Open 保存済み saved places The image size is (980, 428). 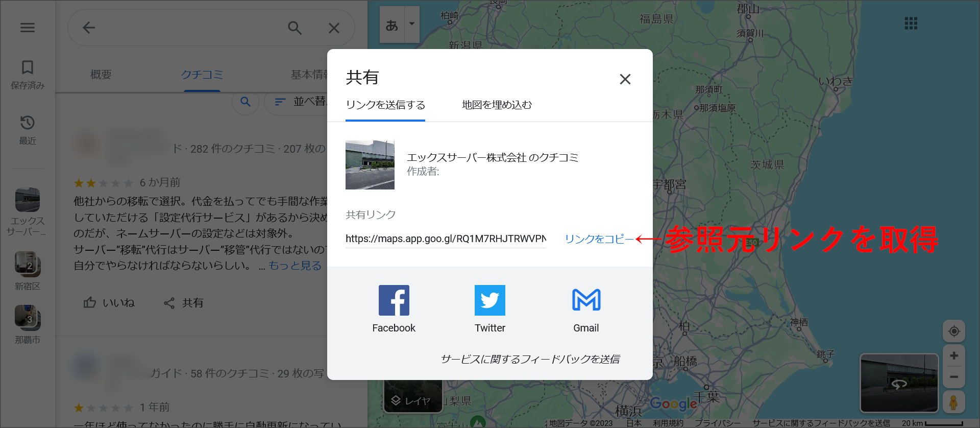tap(28, 75)
